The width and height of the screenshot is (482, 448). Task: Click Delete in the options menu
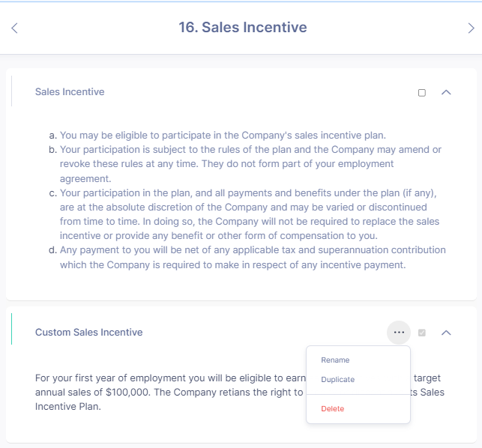tap(333, 409)
